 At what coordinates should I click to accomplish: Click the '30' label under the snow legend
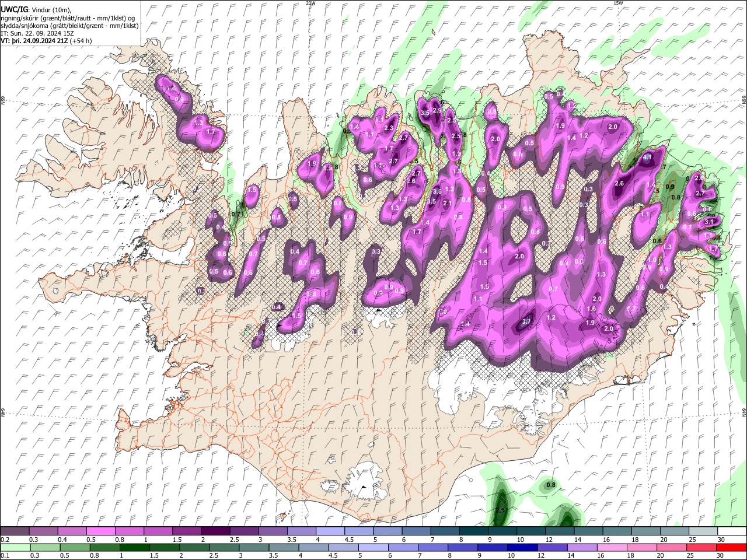click(720, 540)
